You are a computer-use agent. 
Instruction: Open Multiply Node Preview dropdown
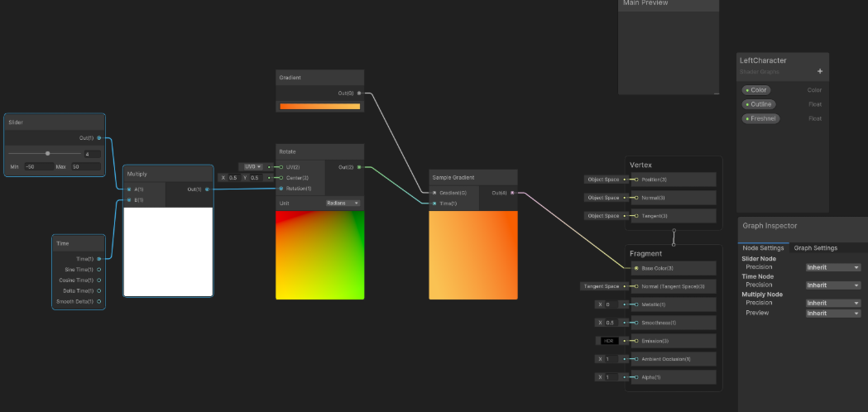pos(833,313)
